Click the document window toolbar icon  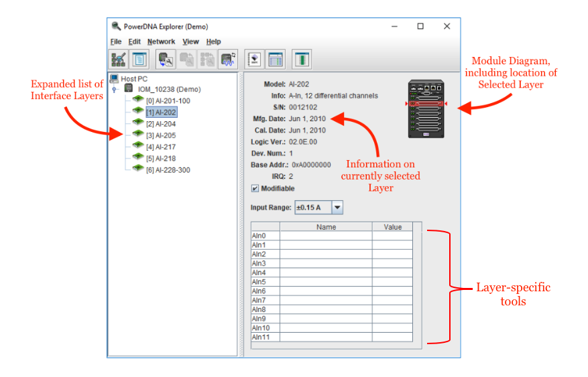[139, 59]
